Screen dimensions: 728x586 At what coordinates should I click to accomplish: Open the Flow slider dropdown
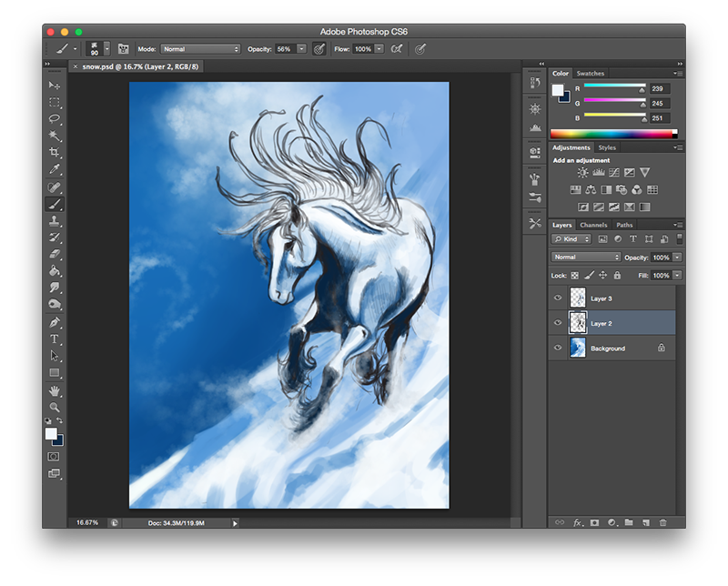pyautogui.click(x=379, y=49)
